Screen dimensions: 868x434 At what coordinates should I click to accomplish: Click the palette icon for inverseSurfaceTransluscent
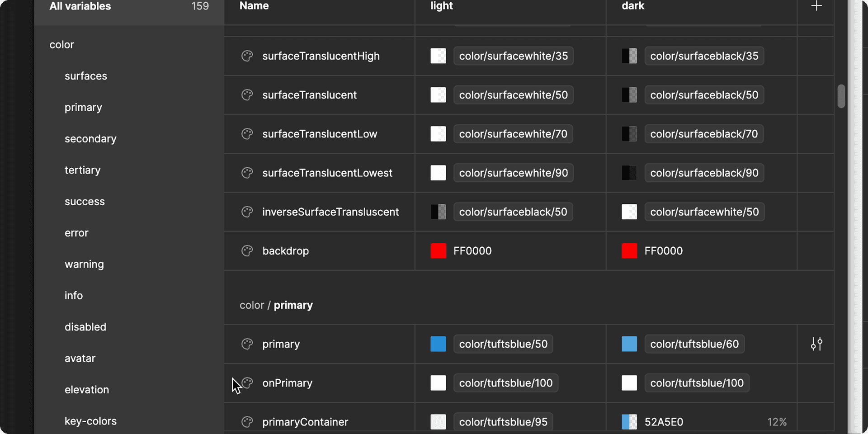pyautogui.click(x=247, y=212)
